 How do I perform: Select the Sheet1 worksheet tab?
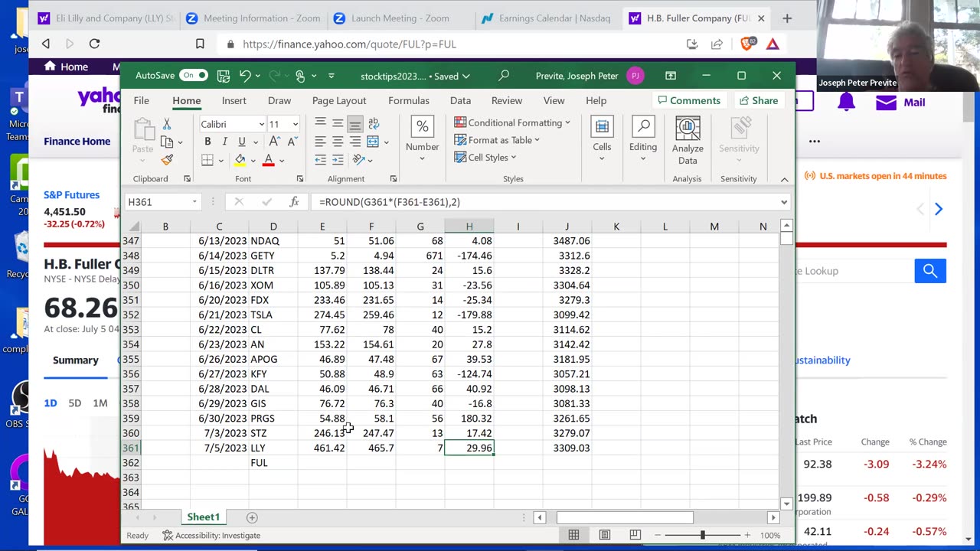[204, 517]
